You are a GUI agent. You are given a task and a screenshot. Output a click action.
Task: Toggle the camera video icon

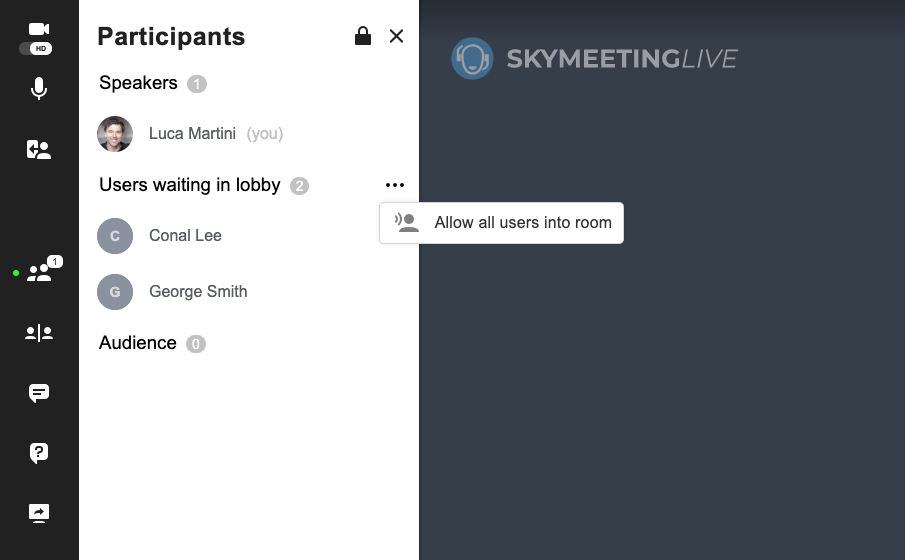click(x=39, y=29)
